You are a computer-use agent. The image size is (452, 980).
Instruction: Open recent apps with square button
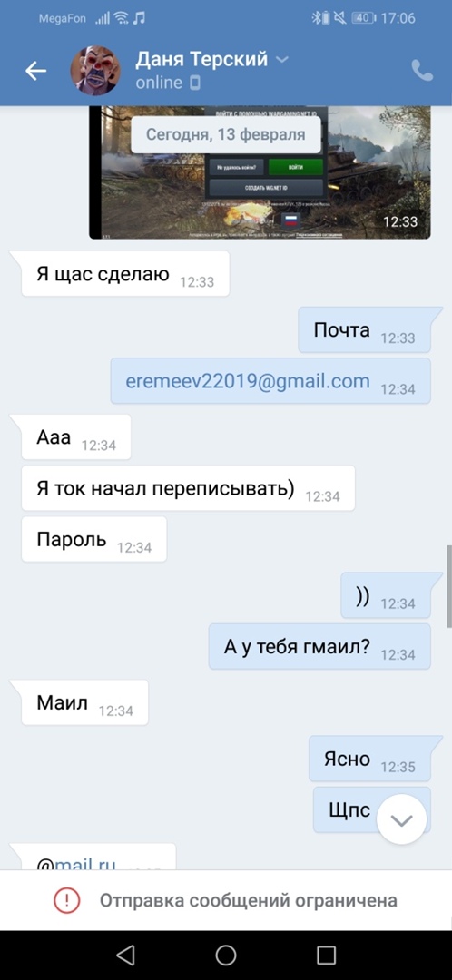click(x=327, y=955)
